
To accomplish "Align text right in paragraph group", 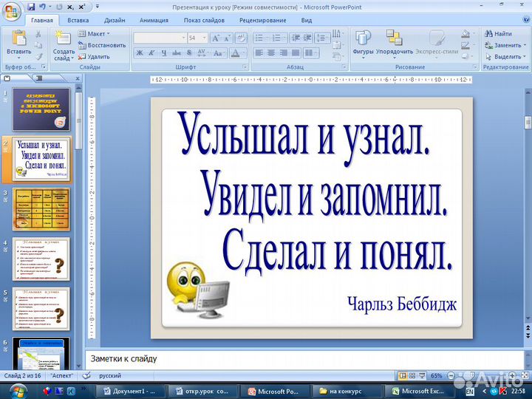I will (283, 53).
